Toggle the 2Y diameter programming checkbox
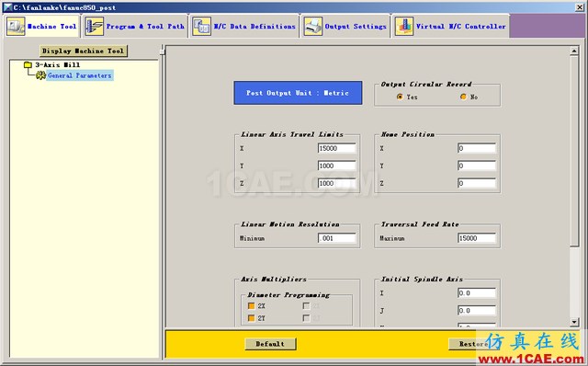588x366 pixels. coord(251,318)
